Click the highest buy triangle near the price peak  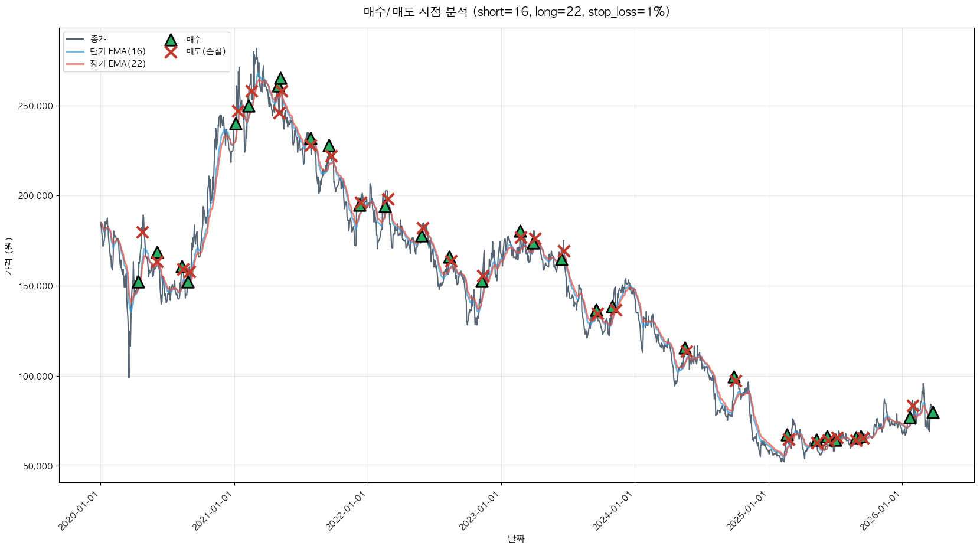(x=280, y=79)
